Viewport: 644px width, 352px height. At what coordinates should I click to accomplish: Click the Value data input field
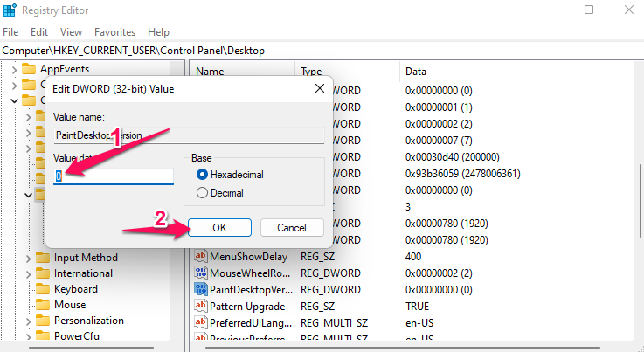[x=114, y=176]
